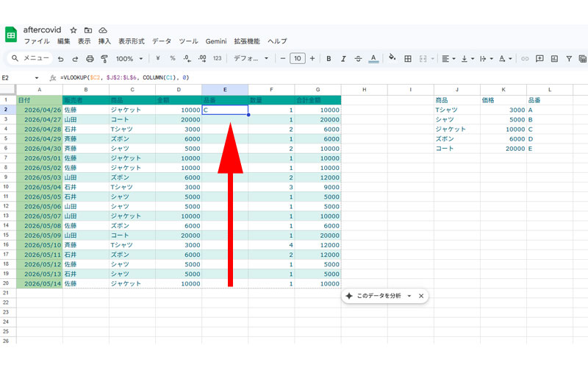Star the aftercovid document
The image size is (588, 368).
(x=73, y=30)
